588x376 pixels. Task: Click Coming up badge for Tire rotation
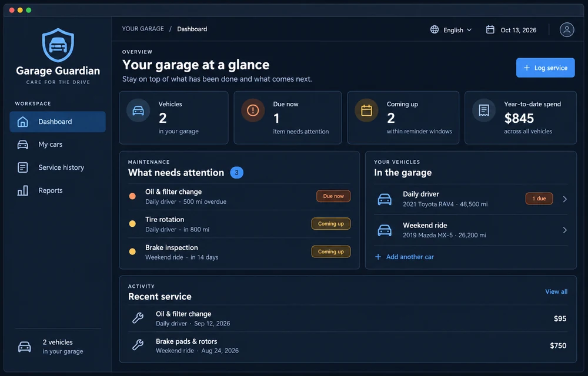pyautogui.click(x=330, y=224)
